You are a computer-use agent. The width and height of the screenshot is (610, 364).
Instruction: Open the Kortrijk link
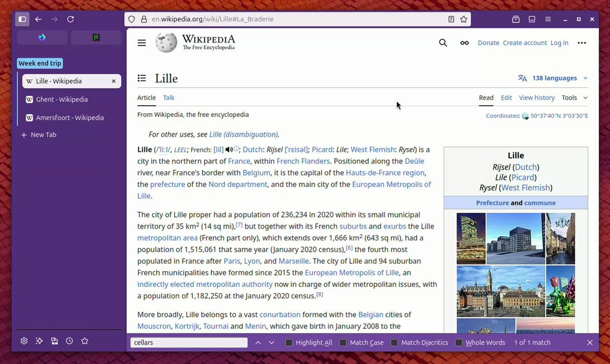coord(187,326)
